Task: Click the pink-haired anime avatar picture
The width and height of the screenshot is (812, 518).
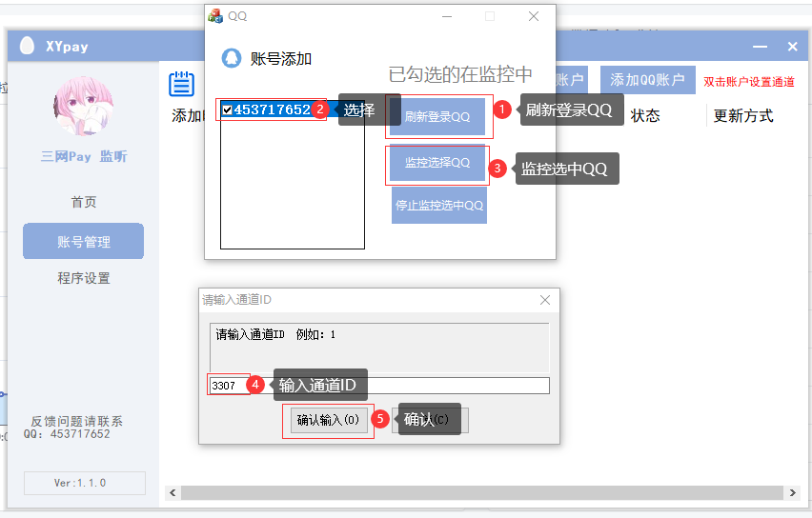Action: [84, 106]
